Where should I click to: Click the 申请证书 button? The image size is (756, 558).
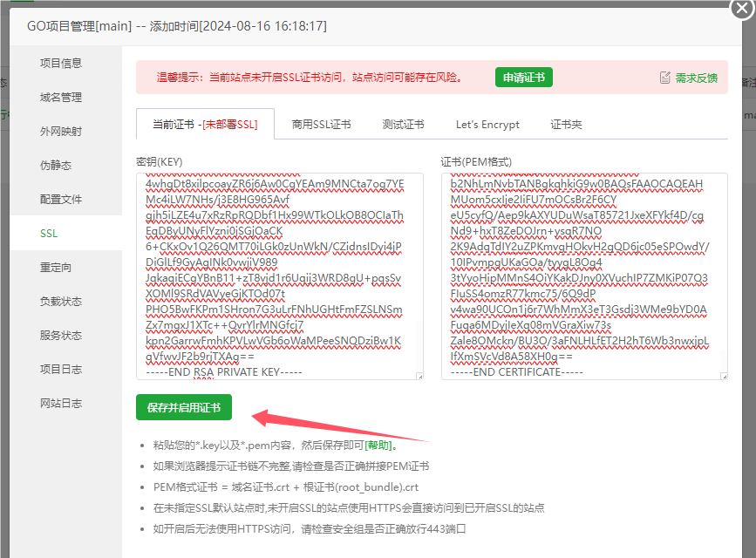[523, 78]
